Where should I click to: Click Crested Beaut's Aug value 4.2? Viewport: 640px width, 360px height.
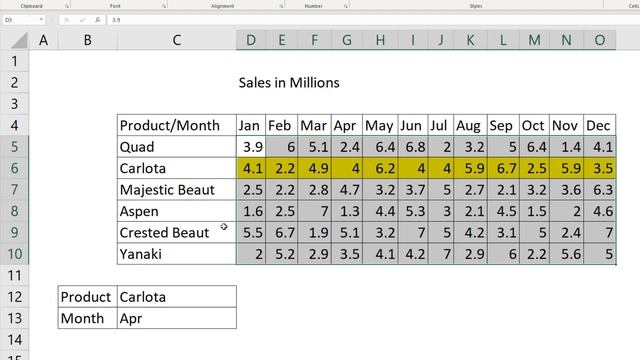pos(470,233)
